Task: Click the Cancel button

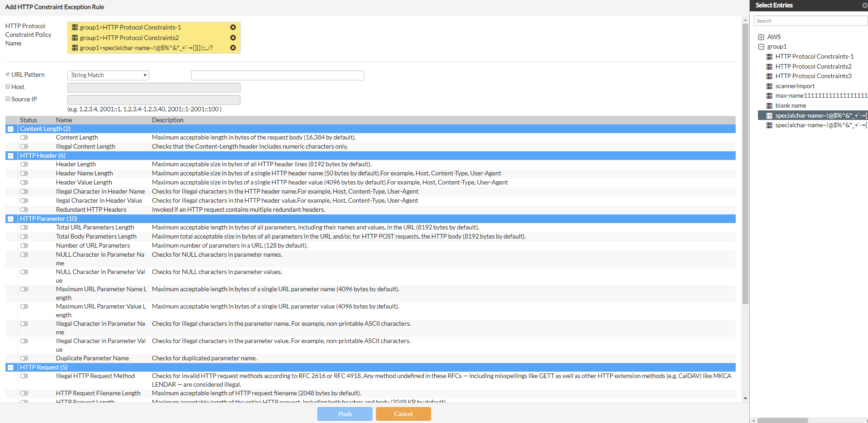Action: point(403,413)
